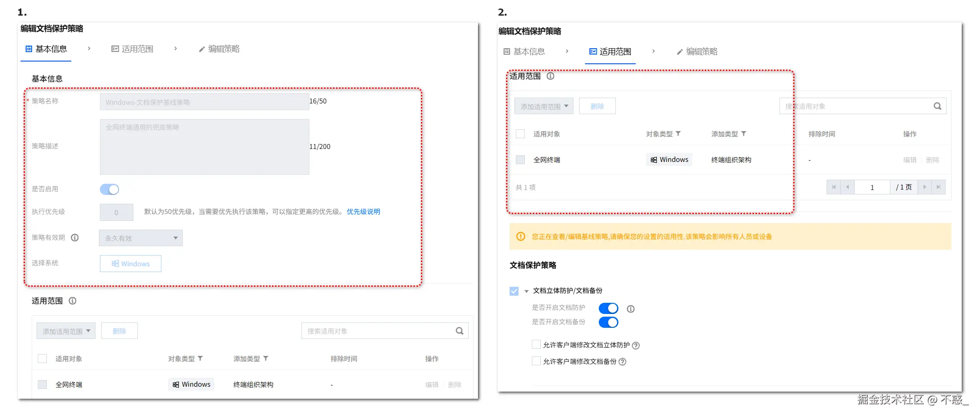Open the 优先级说明 link
The image size is (980, 417).
coord(363,212)
